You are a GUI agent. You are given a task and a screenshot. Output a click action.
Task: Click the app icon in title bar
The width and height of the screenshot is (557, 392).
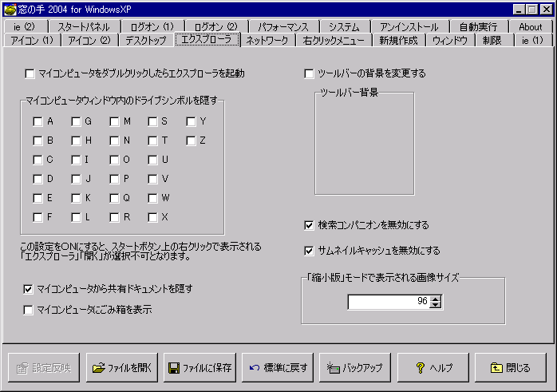[x=10, y=10]
